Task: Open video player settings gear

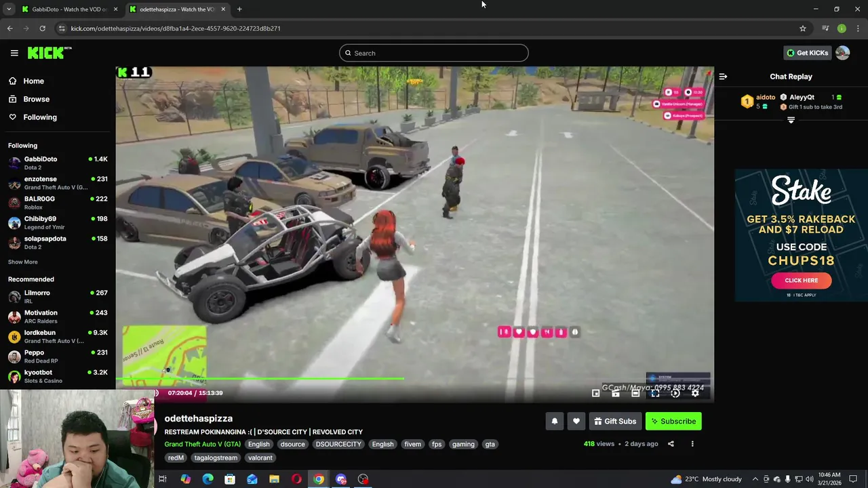Action: coord(695,393)
